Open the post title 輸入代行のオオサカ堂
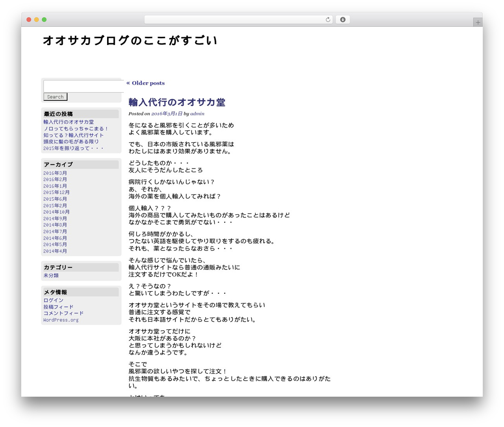 [177, 102]
